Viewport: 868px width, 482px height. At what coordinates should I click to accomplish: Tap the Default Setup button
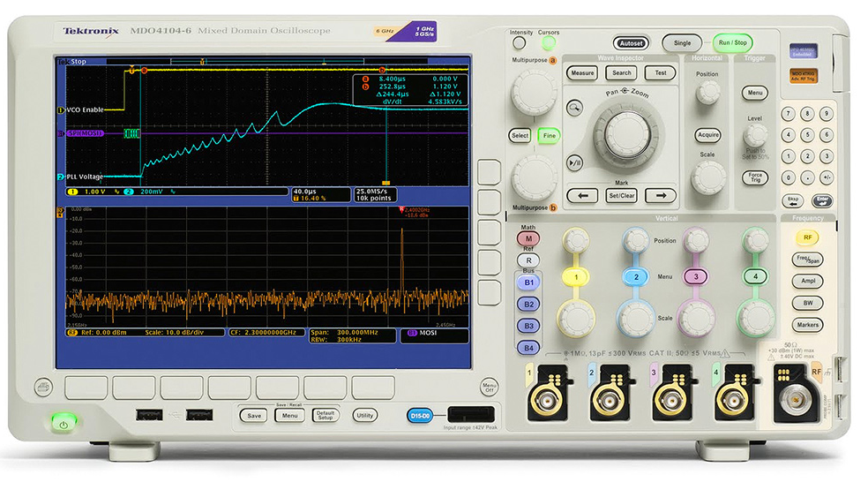tap(325, 416)
